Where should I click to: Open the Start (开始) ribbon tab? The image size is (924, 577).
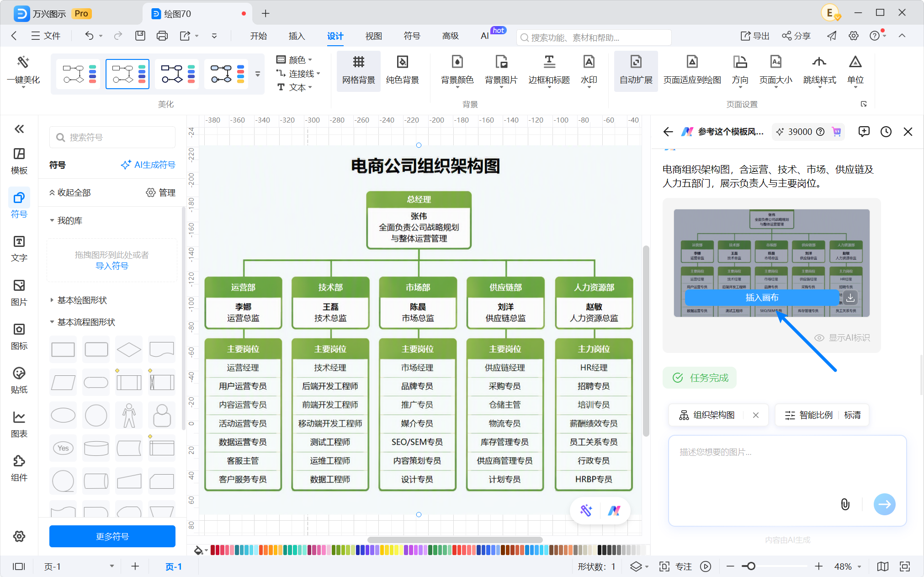(258, 36)
